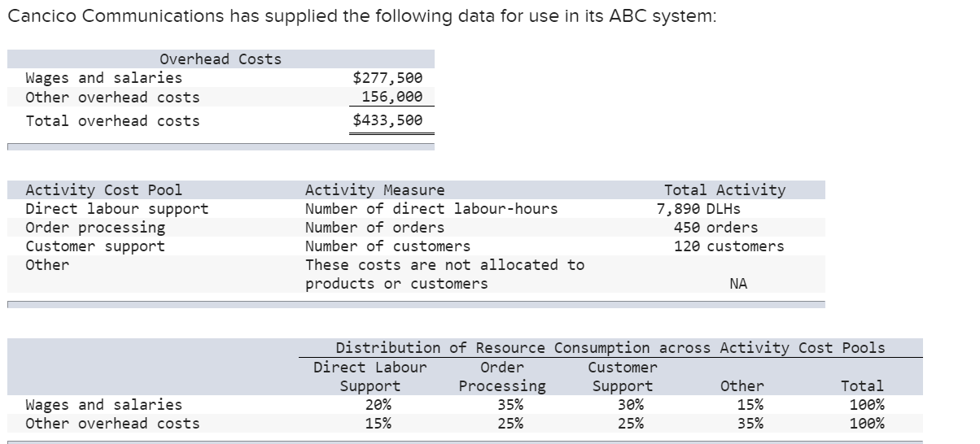Click the 120 customers value
Screen dimensions: 980x444
pos(728,246)
